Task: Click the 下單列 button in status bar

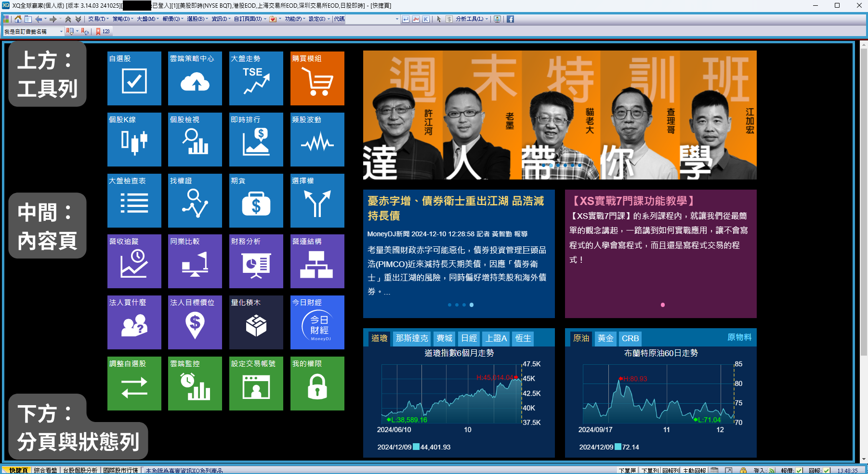Action: 650,471
